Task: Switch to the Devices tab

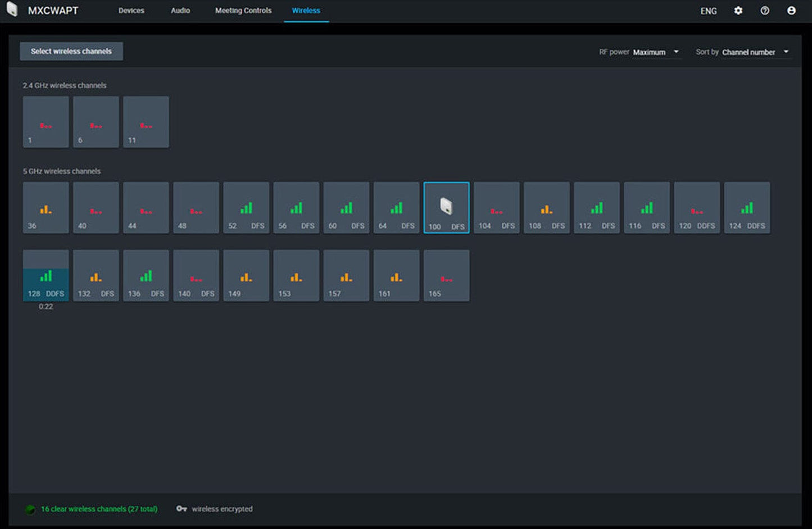Action: coord(131,11)
